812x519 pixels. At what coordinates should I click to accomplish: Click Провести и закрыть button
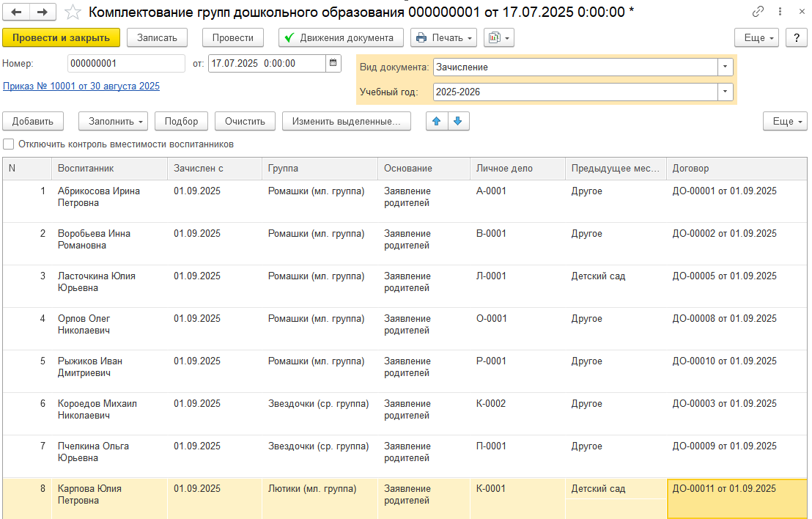tap(61, 38)
